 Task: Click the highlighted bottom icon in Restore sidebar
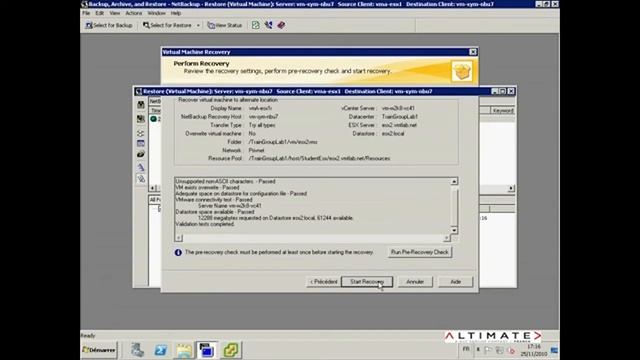pyautogui.click(x=141, y=179)
